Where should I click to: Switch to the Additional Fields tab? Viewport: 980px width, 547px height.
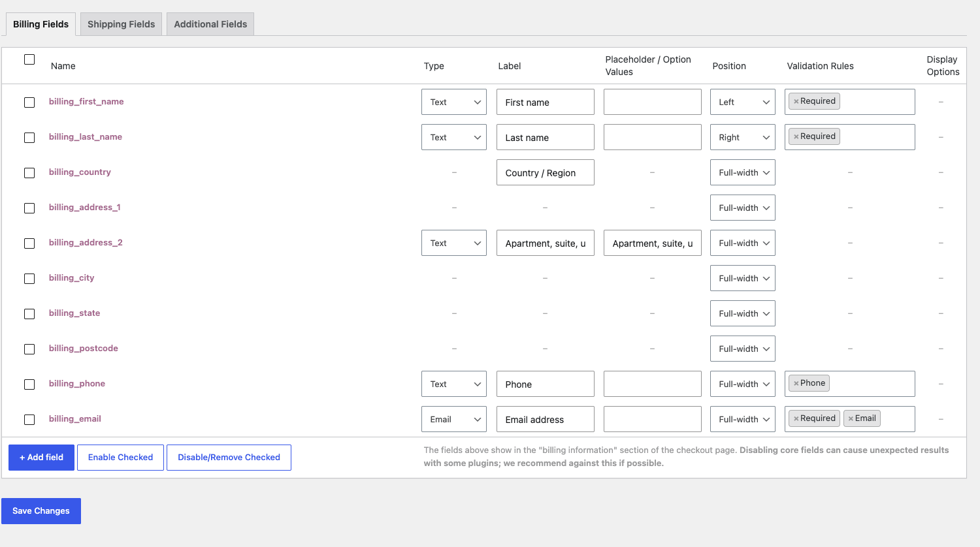click(210, 24)
